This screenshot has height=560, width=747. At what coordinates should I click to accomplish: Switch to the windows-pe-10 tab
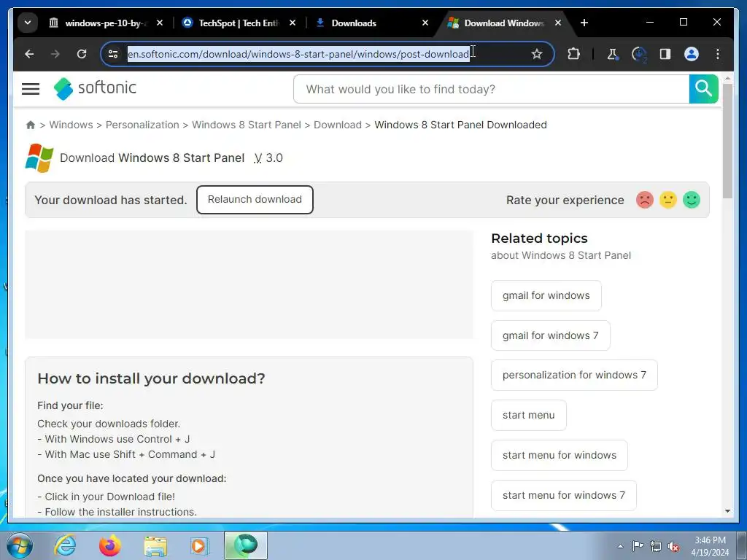(x=106, y=23)
